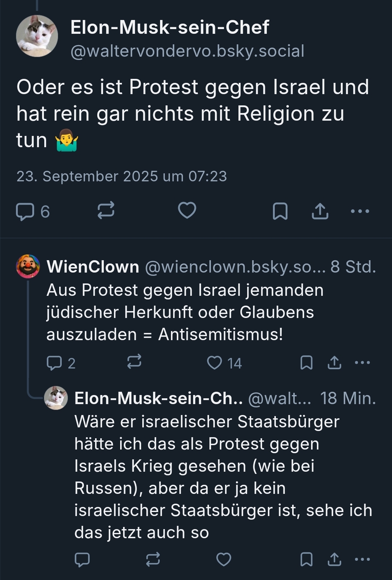Reply to WienClown's comment
The image size is (392, 580).
[54, 363]
